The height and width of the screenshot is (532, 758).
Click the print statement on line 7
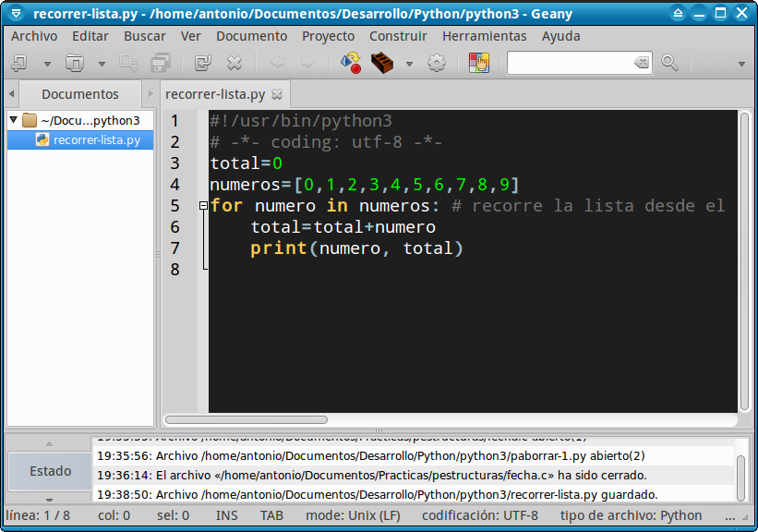[356, 248]
